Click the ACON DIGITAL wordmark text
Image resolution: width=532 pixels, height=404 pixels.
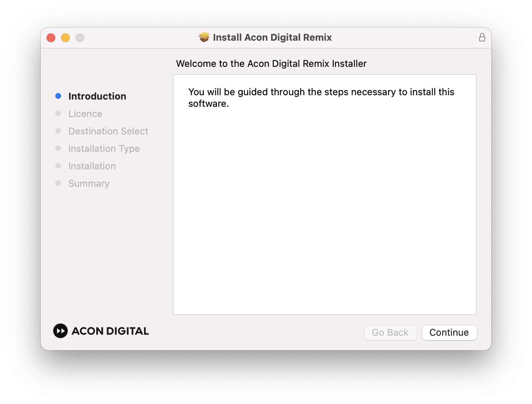pyautogui.click(x=110, y=331)
